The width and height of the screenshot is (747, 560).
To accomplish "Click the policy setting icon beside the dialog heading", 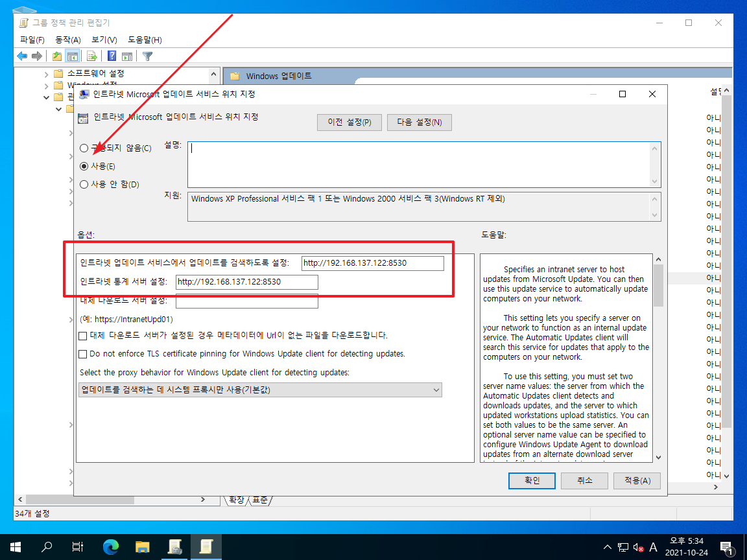I will point(84,119).
